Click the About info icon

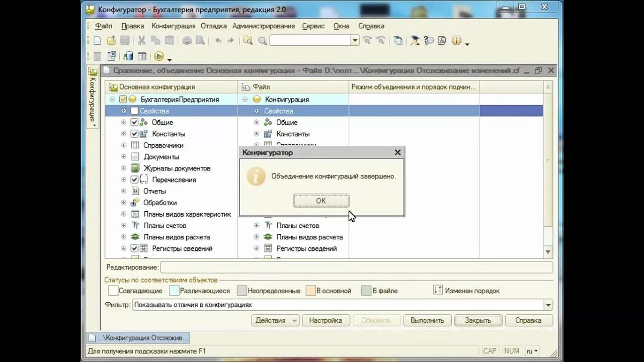pos(456,41)
